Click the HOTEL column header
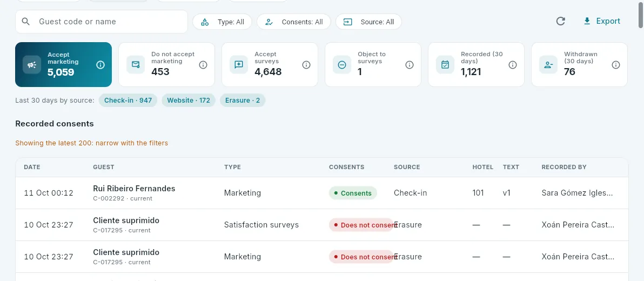Viewport: 644px width, 281px height. click(483, 167)
